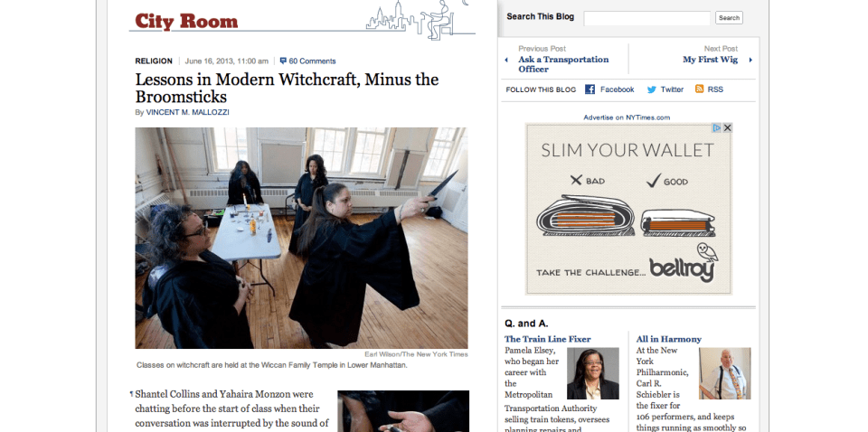The image size is (868, 432).
Task: Open The Train Line Fixer article
Action: [548, 339]
